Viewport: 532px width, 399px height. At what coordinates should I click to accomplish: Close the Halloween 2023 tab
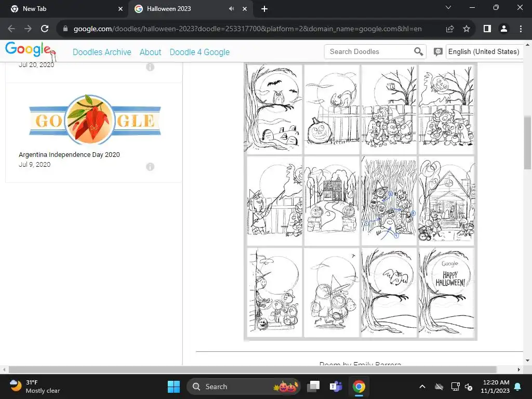[x=245, y=9]
